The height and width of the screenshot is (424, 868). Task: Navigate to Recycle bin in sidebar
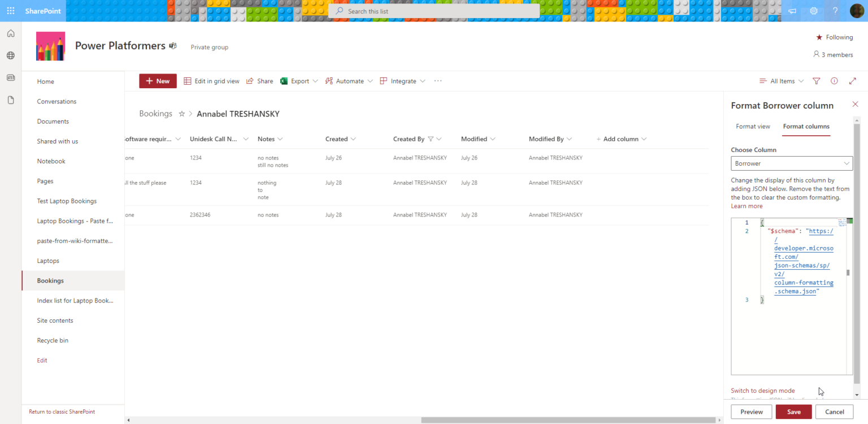coord(53,340)
